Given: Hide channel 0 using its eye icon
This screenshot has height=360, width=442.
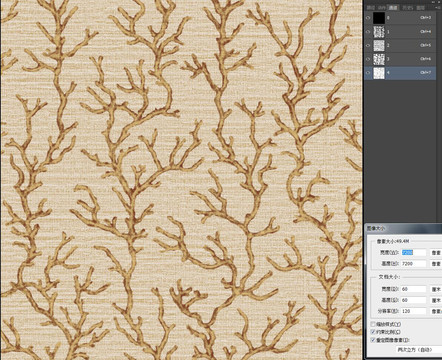Looking at the screenshot, I should click(x=368, y=18).
